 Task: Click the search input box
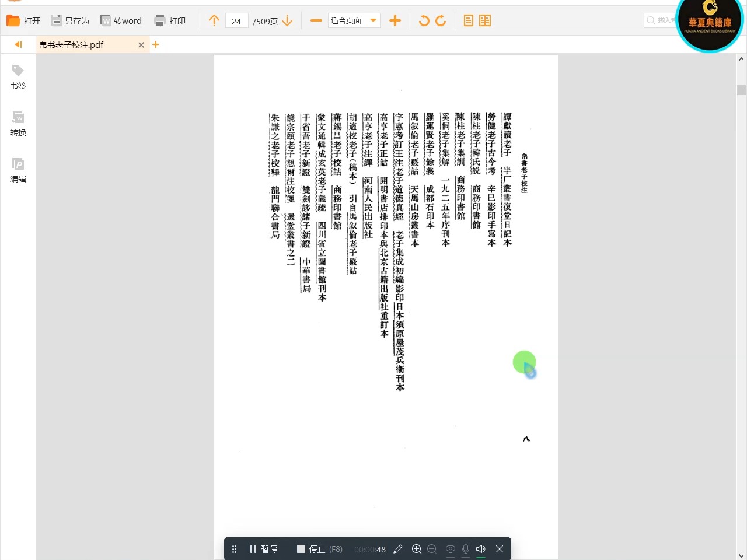pyautogui.click(x=660, y=20)
